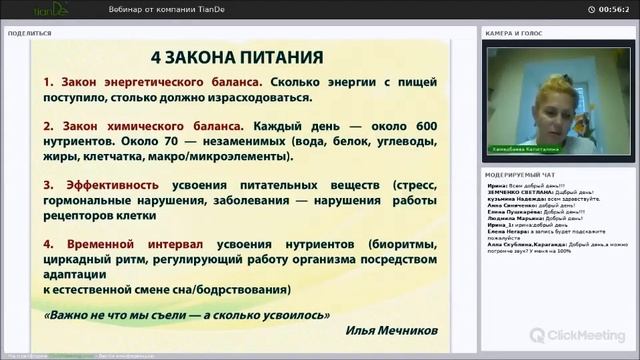
Task: Click Алла Скублина's message about louder sound
Action: 558,248
